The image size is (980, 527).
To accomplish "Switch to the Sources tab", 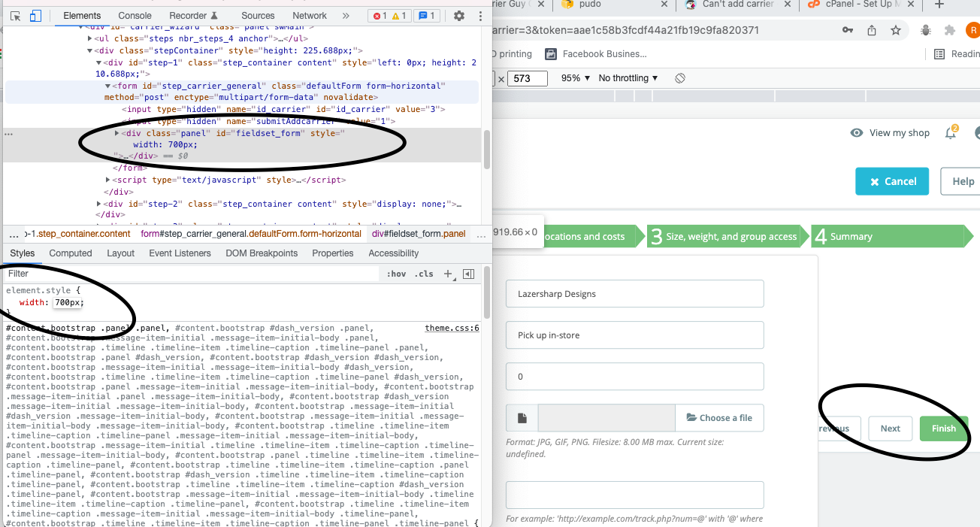I will point(258,16).
